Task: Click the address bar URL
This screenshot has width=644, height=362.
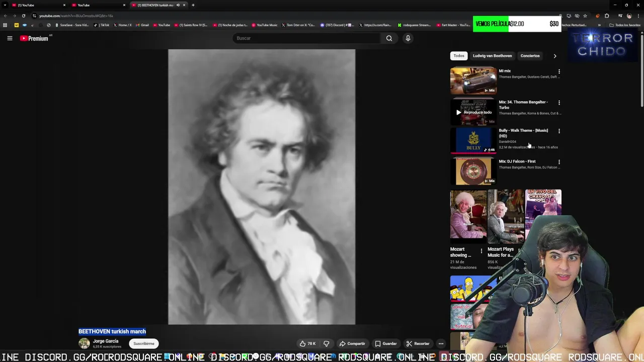Action: [x=76, y=16]
